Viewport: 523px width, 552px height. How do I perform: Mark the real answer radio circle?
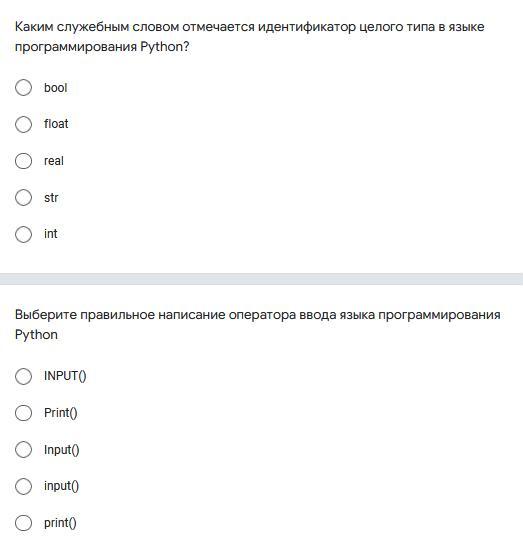pos(23,161)
